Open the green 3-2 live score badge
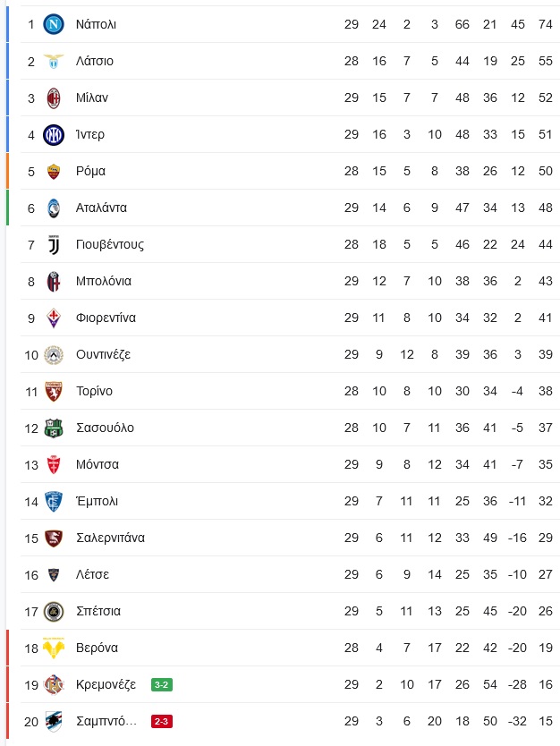The width and height of the screenshot is (560, 746). pyautogui.click(x=162, y=684)
